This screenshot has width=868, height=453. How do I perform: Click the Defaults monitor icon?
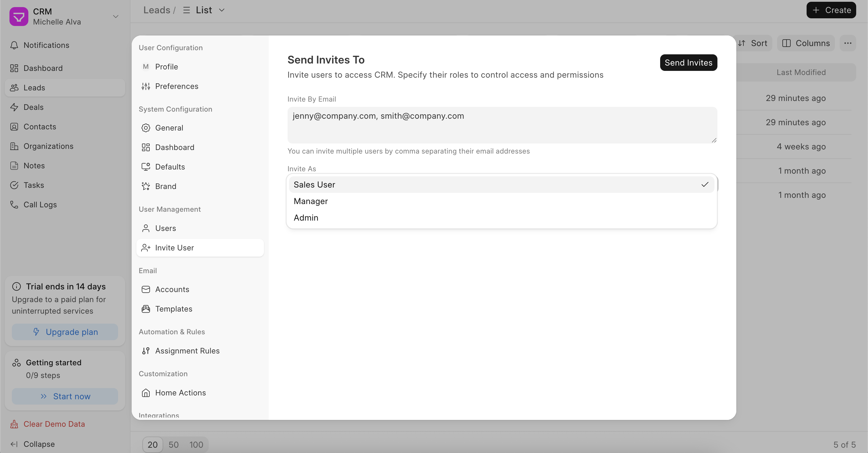pos(146,167)
